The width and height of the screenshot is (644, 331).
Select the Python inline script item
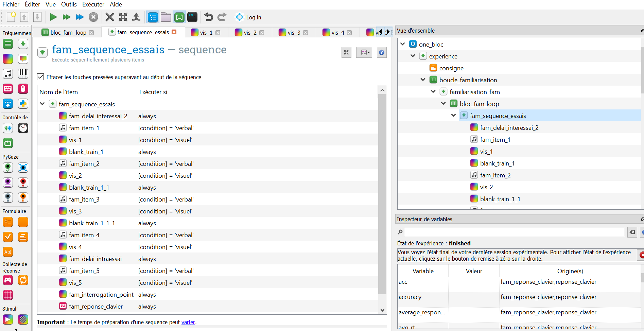pyautogui.click(x=23, y=104)
